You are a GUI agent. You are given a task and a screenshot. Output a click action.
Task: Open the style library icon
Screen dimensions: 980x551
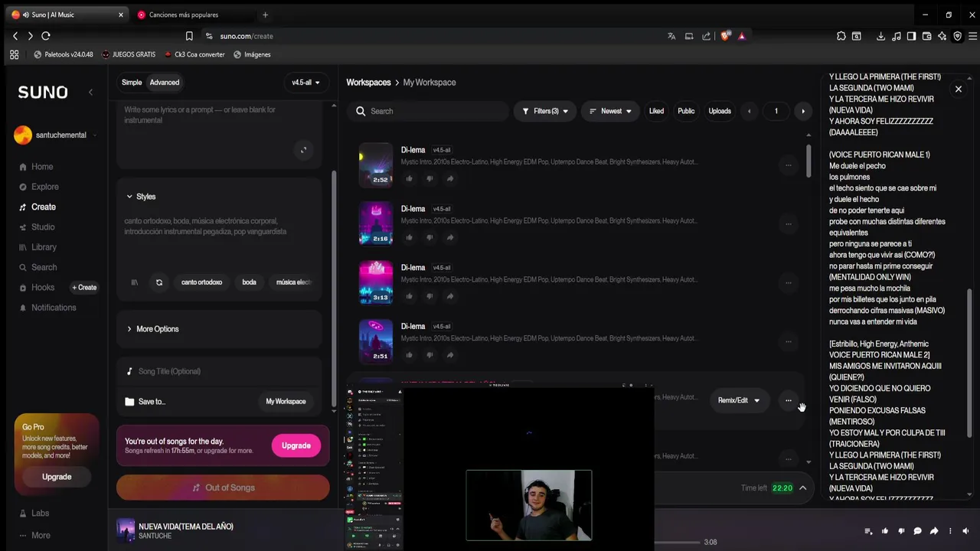pos(134,282)
